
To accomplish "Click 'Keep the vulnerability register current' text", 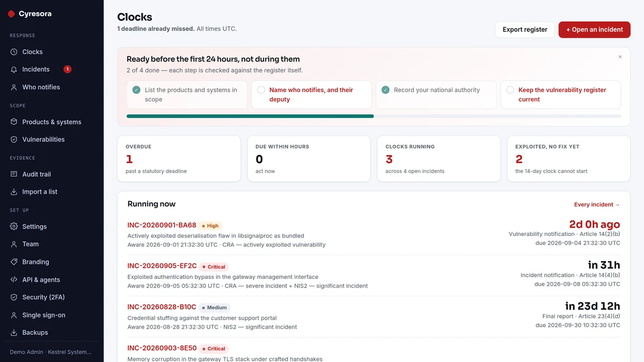I will (x=562, y=94).
